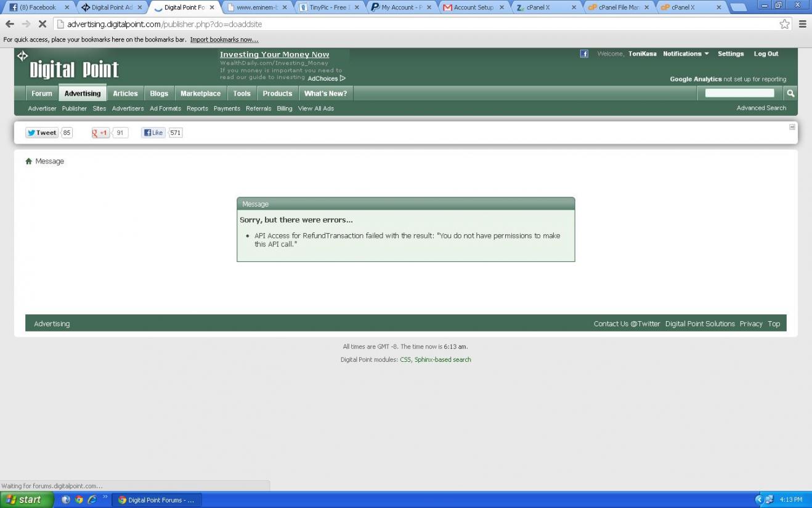This screenshot has width=812, height=508.
Task: Click the Google +1 button
Action: pos(100,133)
